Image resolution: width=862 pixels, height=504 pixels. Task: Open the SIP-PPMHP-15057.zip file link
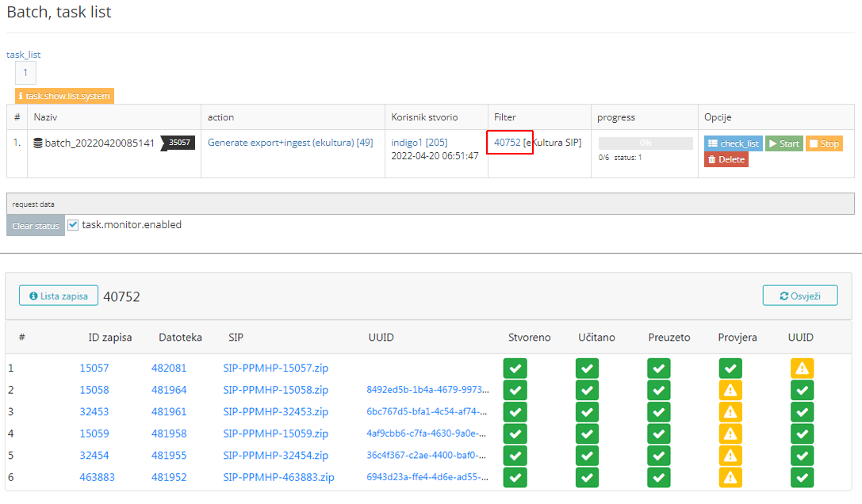point(275,368)
